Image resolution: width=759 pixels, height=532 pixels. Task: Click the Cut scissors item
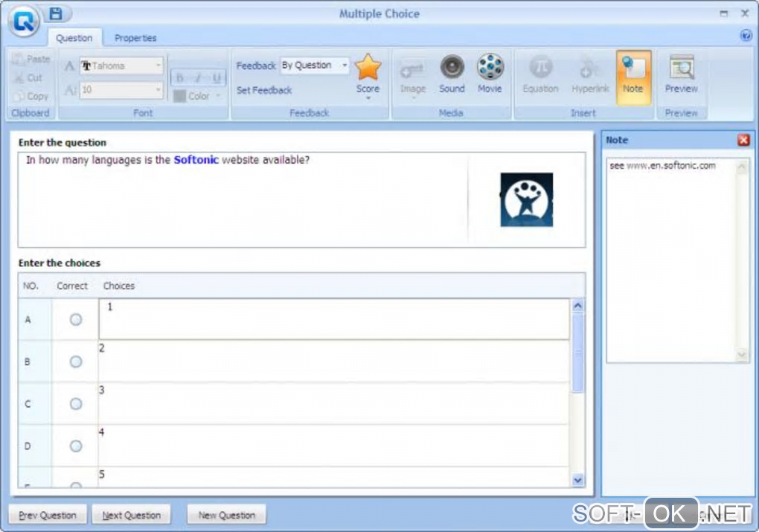(29, 77)
